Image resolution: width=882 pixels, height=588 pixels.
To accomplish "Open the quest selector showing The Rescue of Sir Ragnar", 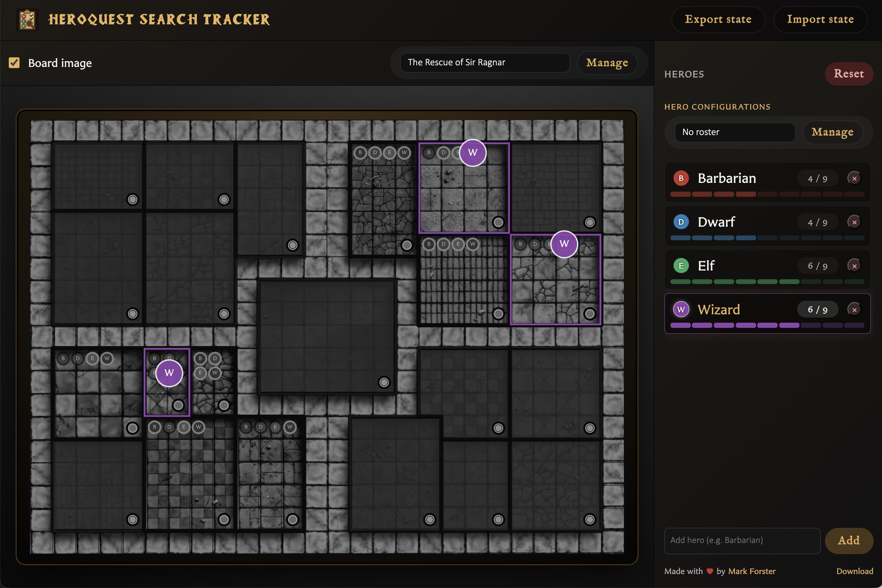I will click(x=485, y=63).
